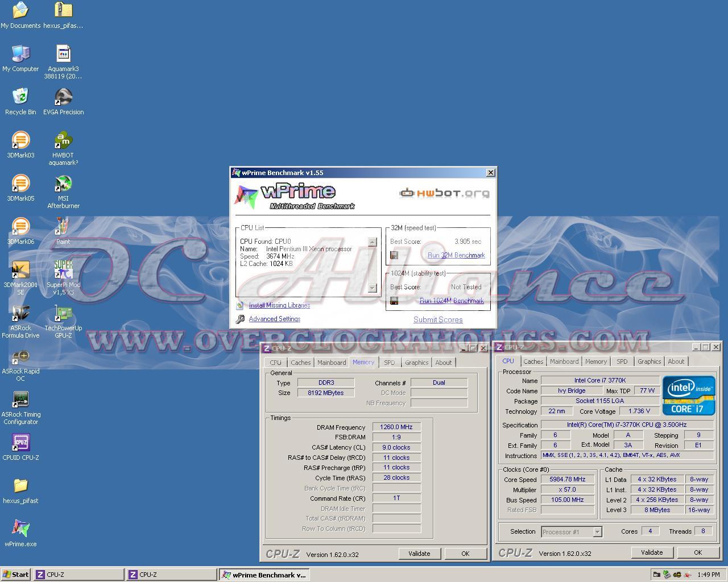The height and width of the screenshot is (582, 728).
Task: Open Mainboard tab in right CPU-Z window
Action: pos(564,361)
